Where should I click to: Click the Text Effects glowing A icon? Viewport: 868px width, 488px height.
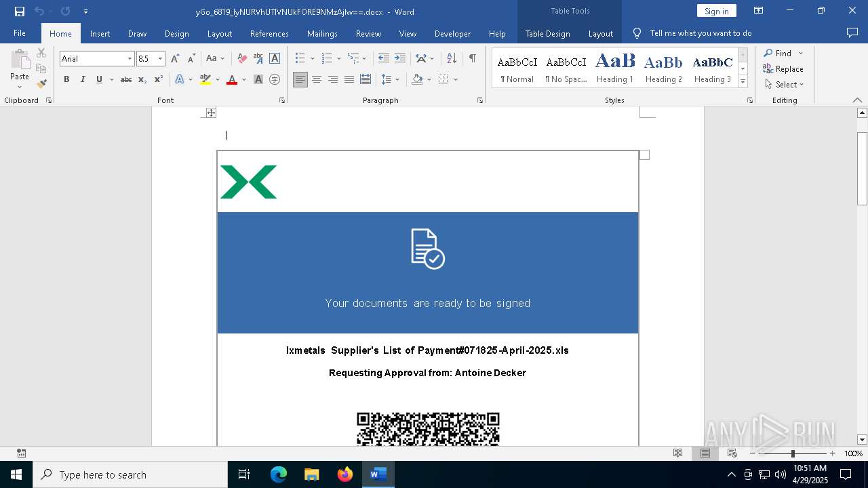pos(180,79)
